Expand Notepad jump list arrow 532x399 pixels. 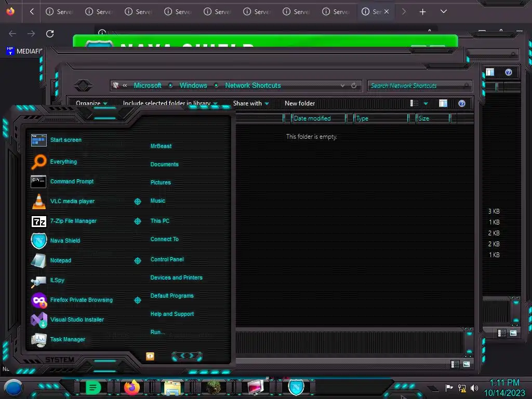coord(137,261)
